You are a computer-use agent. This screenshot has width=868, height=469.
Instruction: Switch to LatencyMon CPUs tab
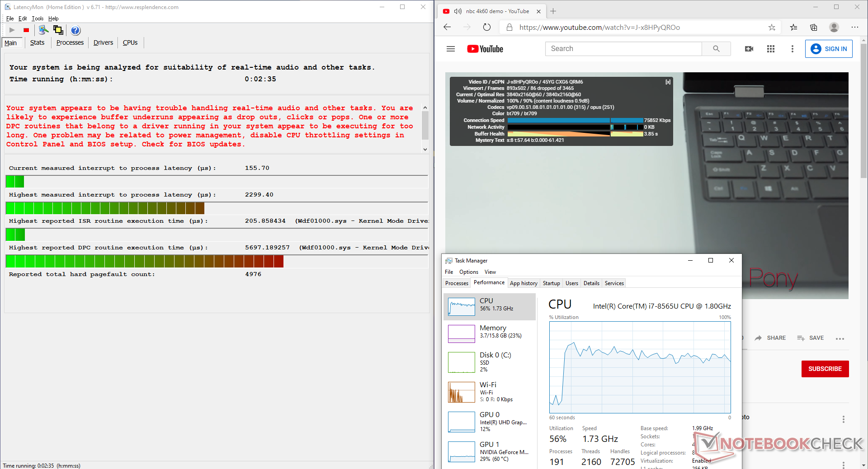[130, 42]
